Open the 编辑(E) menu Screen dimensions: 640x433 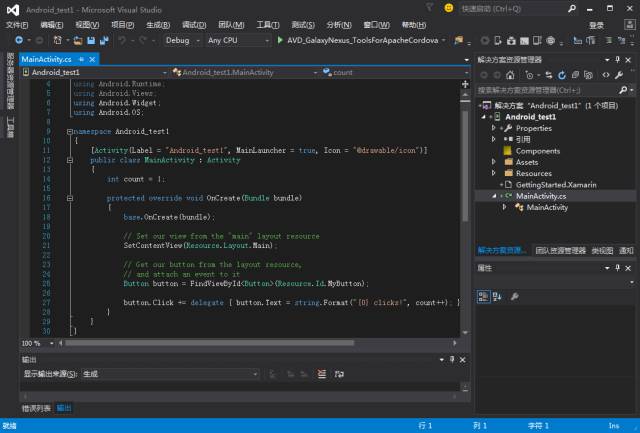coord(52,25)
